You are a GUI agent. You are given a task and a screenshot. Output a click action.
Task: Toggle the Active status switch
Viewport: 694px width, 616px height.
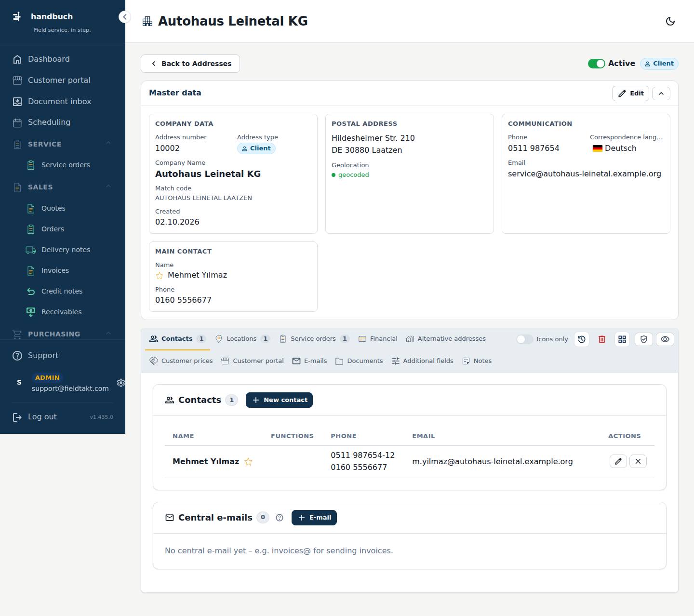click(596, 64)
